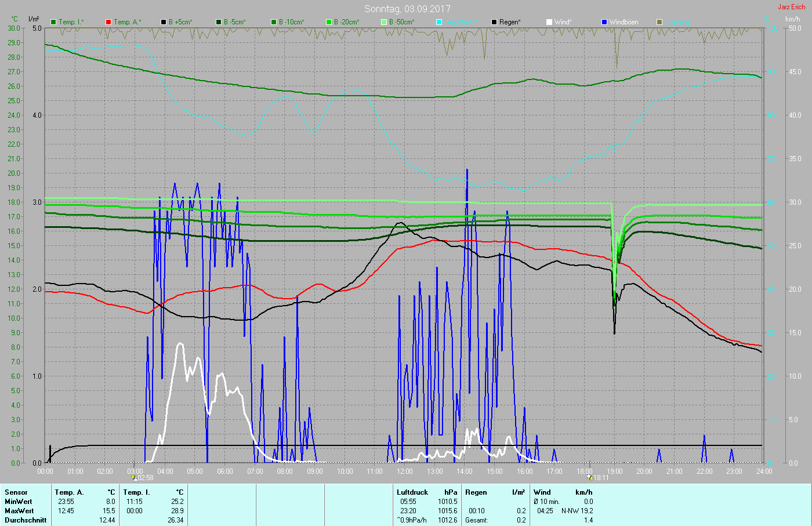
Task: Click the date title Sonntag, 03.09.2017
Action: [407, 9]
